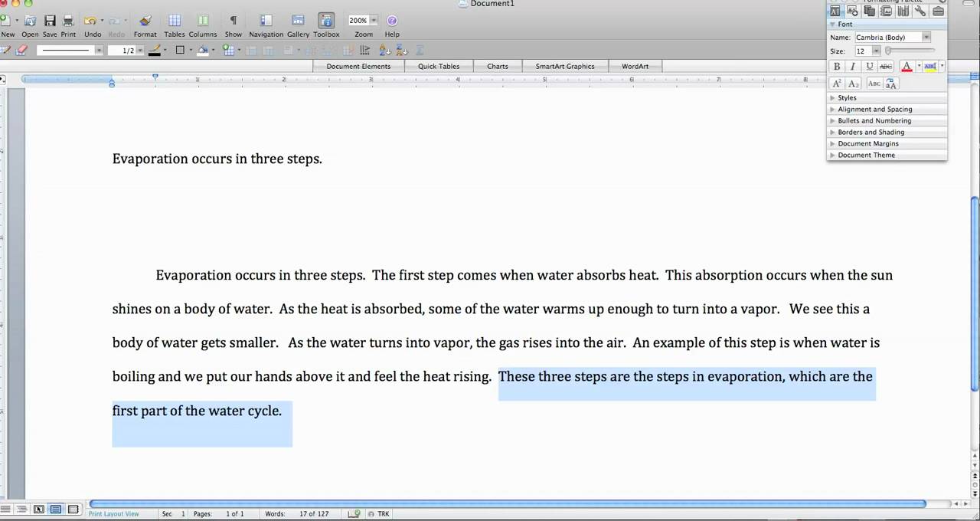The height and width of the screenshot is (521, 980).
Task: Open the WordArt tab
Action: (x=635, y=66)
